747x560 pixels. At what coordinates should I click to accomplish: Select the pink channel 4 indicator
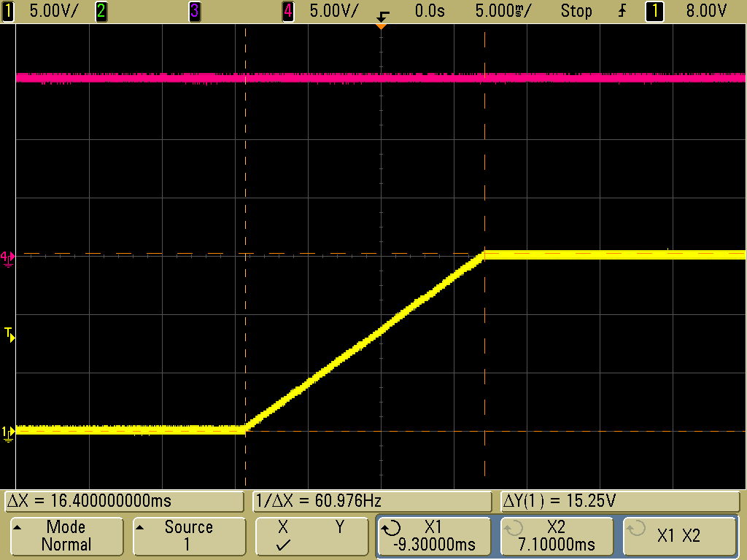(288, 11)
